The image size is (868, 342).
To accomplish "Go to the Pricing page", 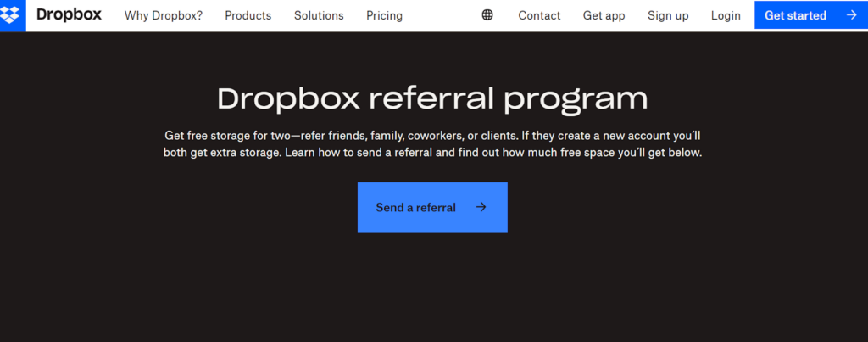I will (384, 15).
